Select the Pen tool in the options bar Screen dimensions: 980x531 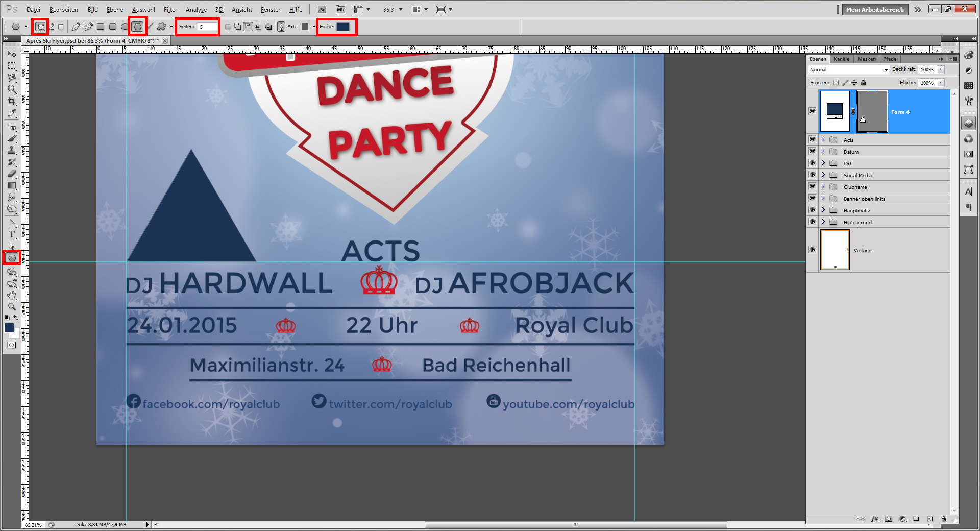coord(76,27)
